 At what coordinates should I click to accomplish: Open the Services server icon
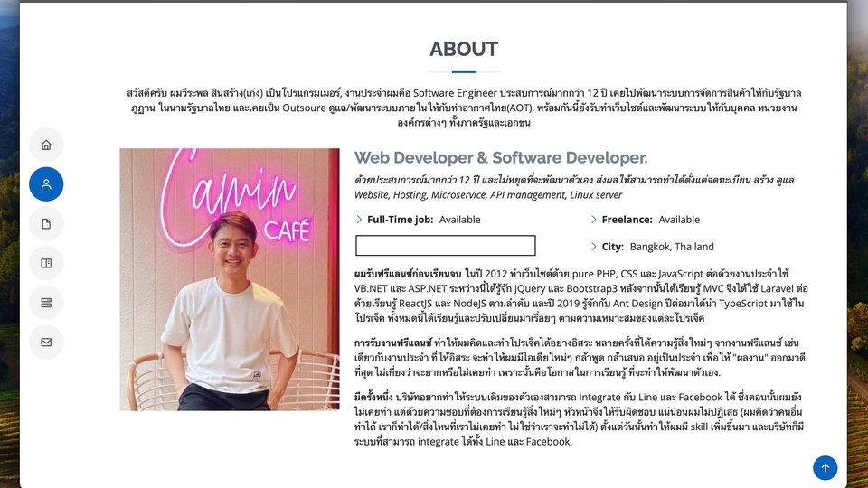[x=46, y=303]
